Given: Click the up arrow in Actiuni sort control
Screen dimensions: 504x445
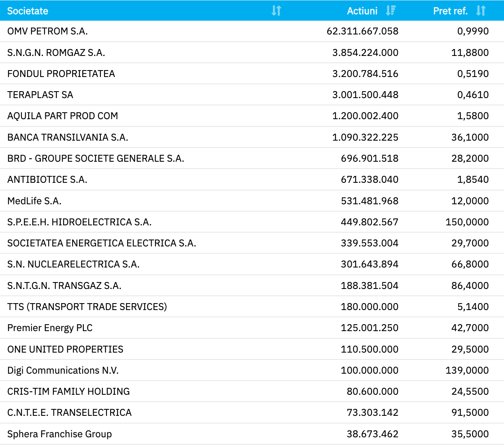Looking at the screenshot, I should tap(393, 11).
